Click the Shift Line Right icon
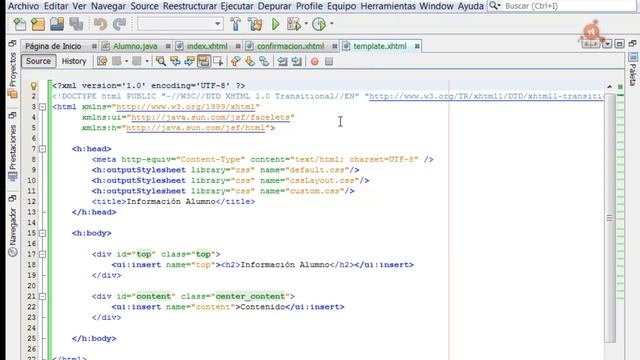 [x=297, y=61]
